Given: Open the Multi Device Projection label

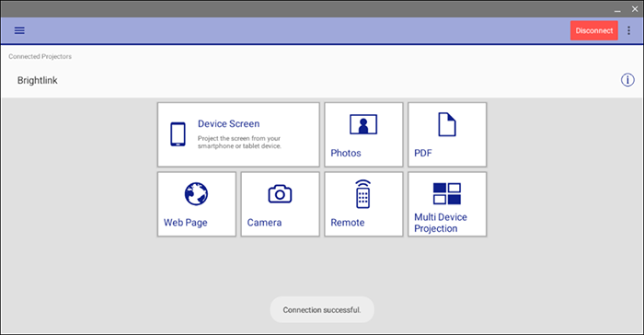Looking at the screenshot, I should (x=441, y=223).
